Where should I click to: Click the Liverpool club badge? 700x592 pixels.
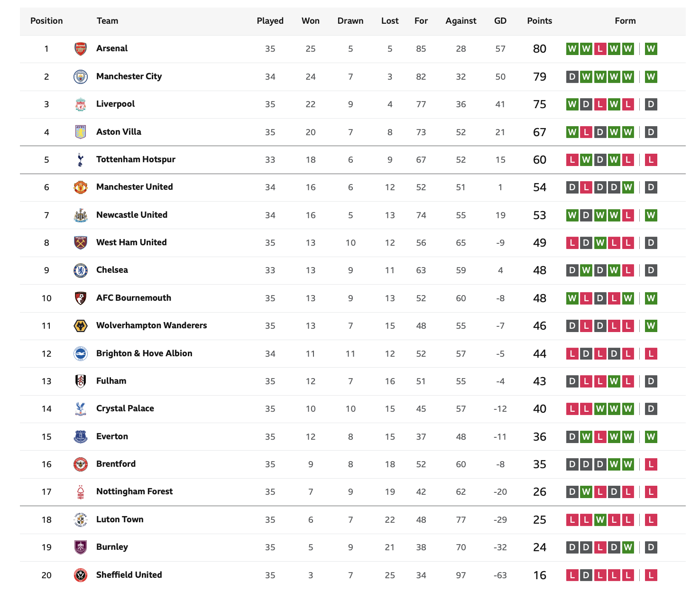[81, 104]
